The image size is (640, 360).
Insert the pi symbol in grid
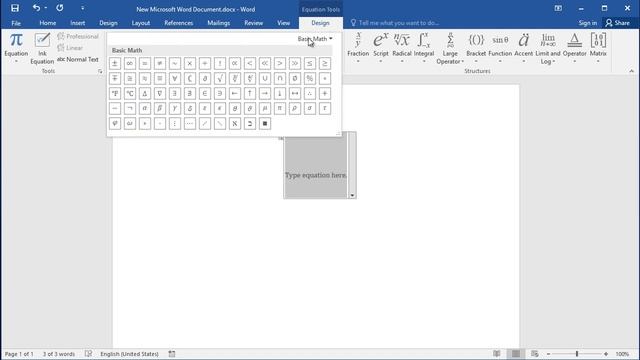tap(280, 109)
